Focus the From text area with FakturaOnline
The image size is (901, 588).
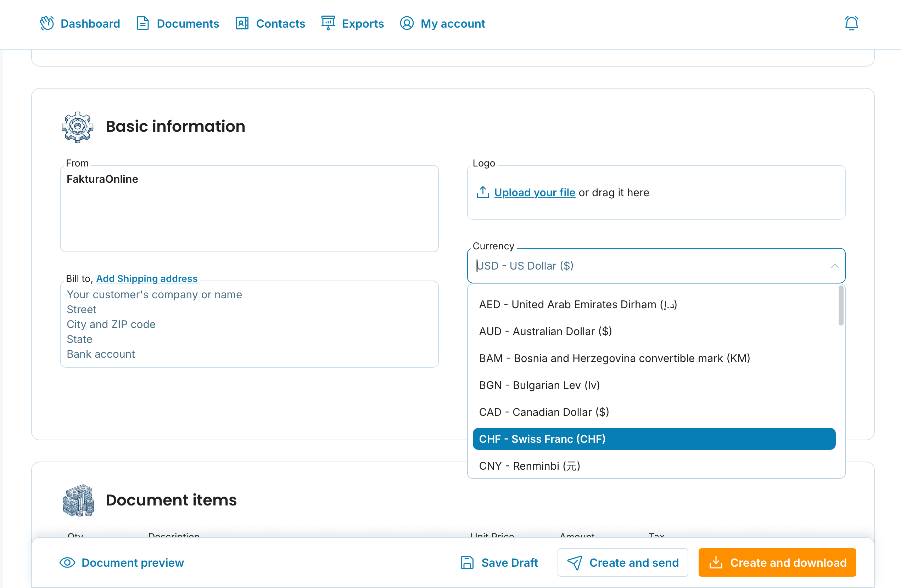[x=250, y=209]
